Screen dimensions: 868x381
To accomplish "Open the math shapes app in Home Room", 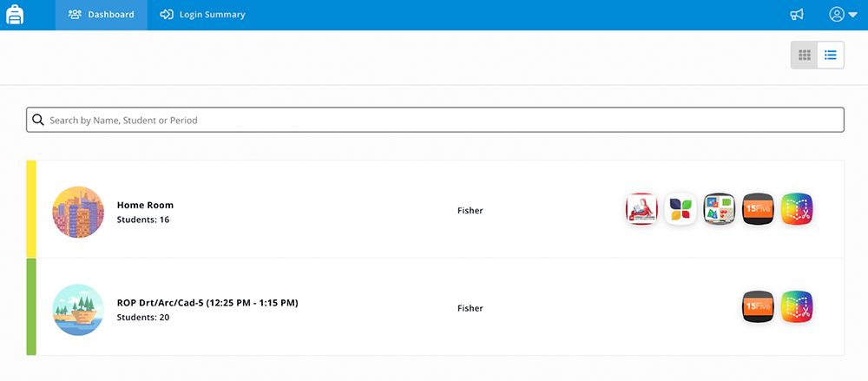I will coord(720,209).
